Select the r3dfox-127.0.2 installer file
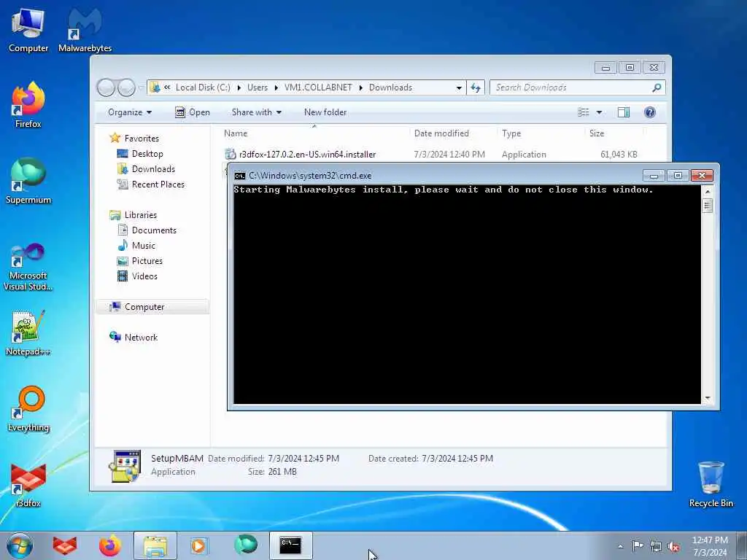Viewport: 747px width, 560px height. tap(307, 155)
